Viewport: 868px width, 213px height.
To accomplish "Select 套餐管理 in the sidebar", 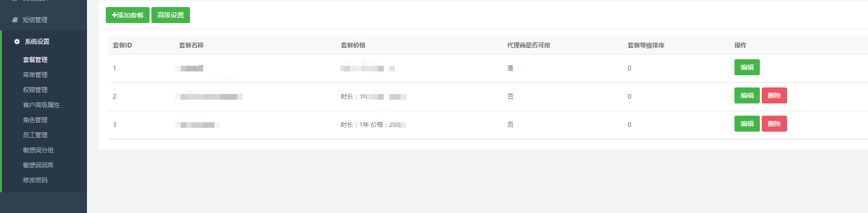I will [35, 60].
